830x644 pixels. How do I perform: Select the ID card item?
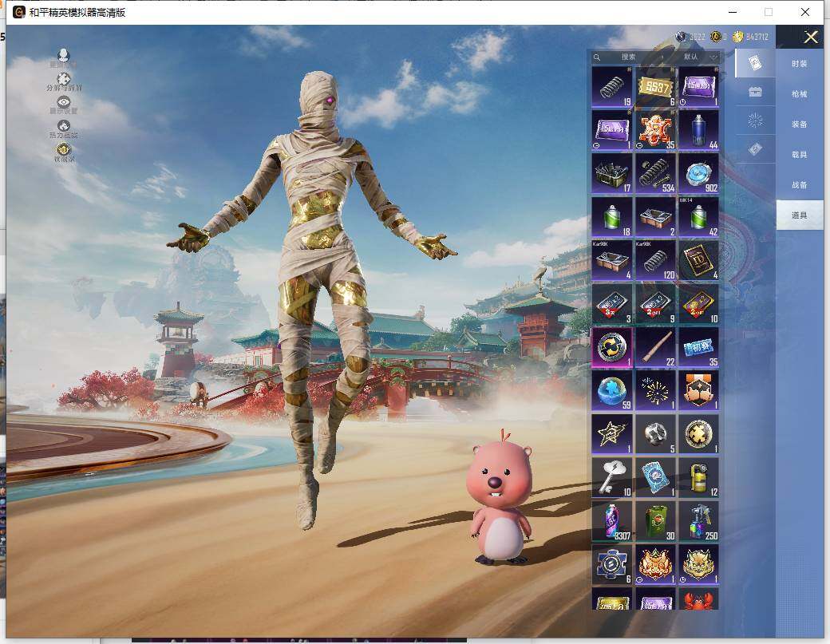click(x=699, y=260)
